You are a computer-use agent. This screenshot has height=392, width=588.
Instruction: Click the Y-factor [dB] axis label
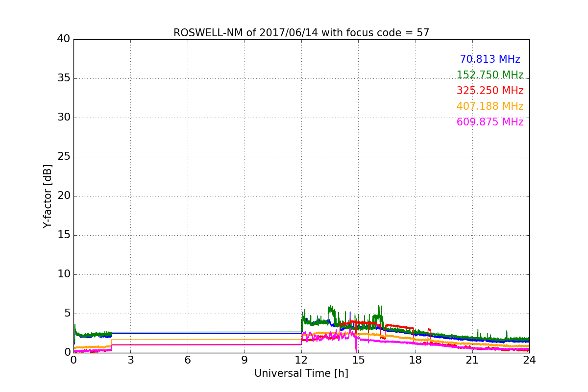click(48, 196)
